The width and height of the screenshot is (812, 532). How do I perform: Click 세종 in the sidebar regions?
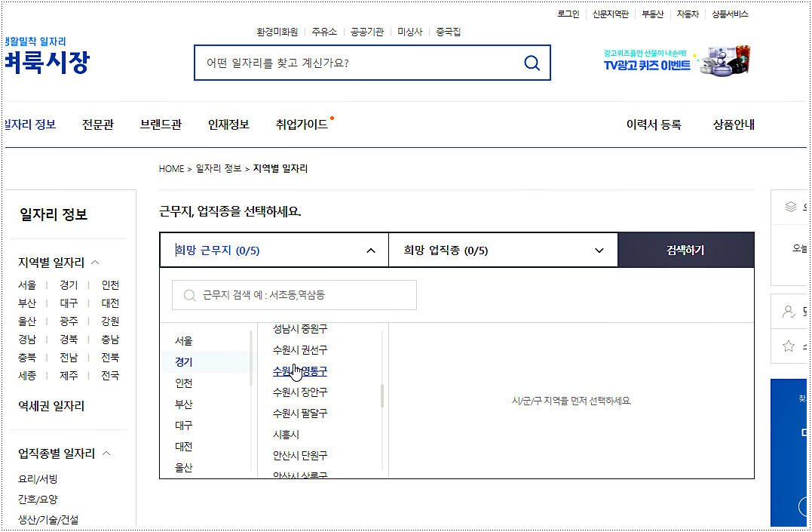click(x=27, y=375)
